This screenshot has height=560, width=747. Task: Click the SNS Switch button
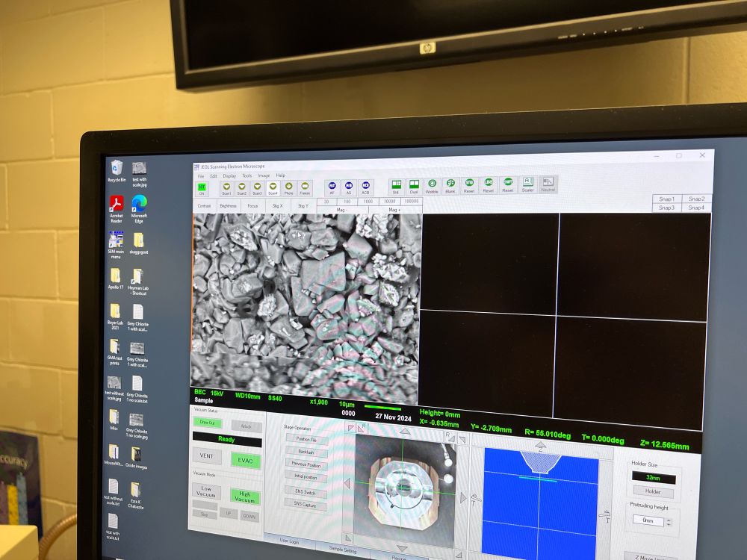coord(306,492)
